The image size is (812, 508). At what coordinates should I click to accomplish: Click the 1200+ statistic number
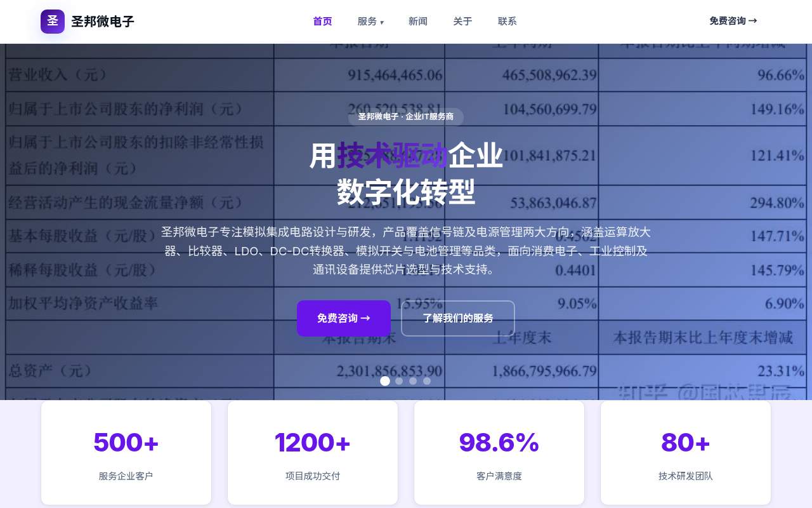tap(312, 443)
